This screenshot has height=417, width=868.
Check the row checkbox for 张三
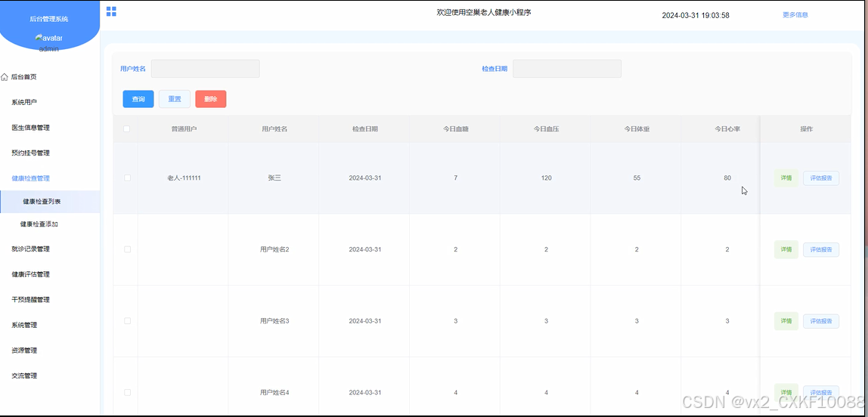[x=127, y=178]
